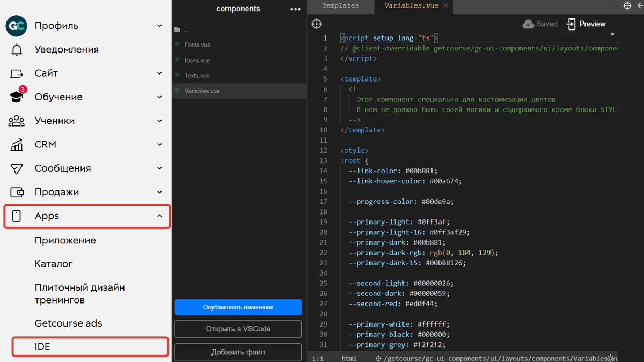644x362 pixels.
Task: Click the :root { line
Action: point(354,161)
